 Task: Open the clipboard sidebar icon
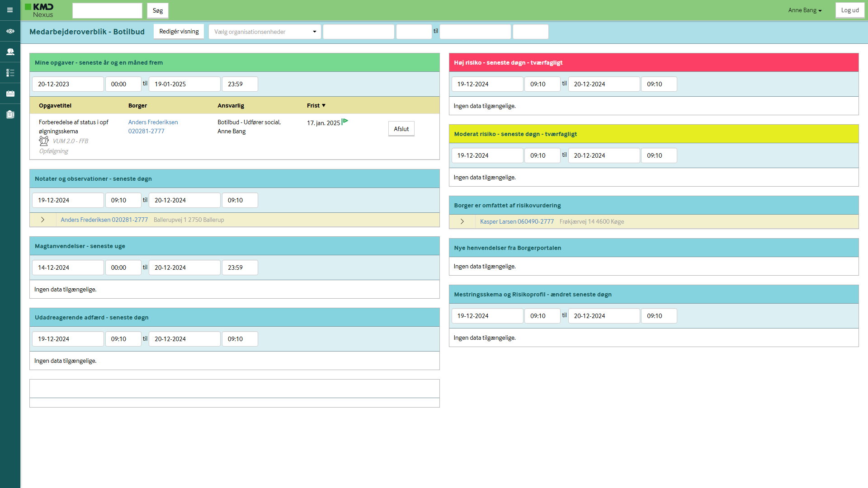point(10,114)
